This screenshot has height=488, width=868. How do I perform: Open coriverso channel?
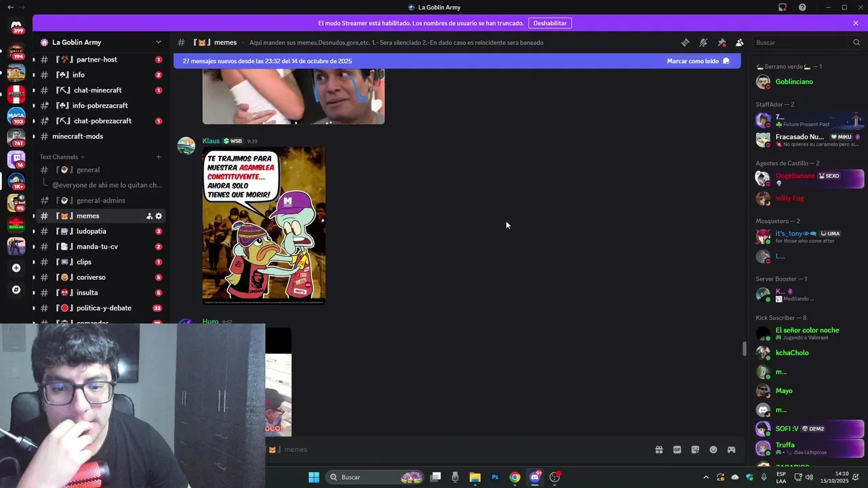(100, 277)
